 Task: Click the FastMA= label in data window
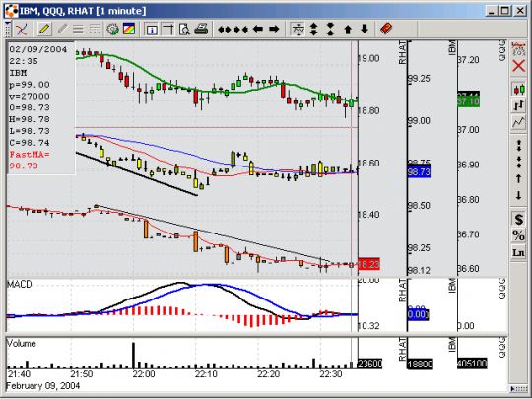30,155
